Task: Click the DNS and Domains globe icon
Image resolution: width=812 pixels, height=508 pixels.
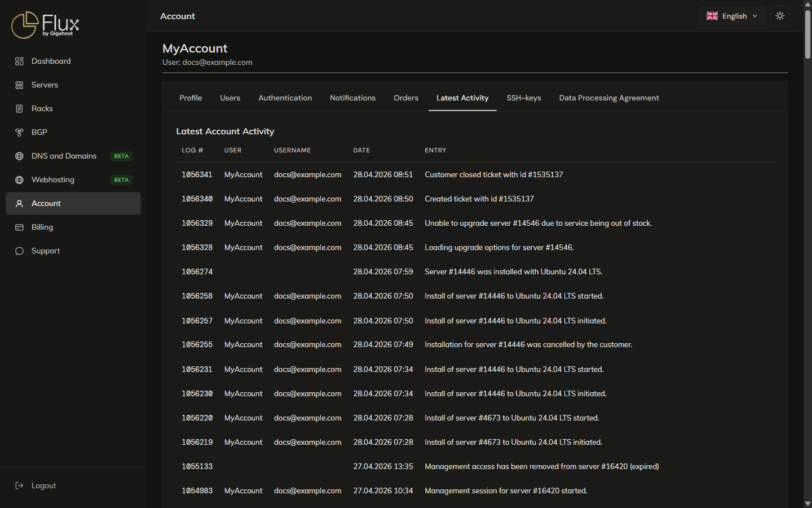Action: click(x=19, y=156)
